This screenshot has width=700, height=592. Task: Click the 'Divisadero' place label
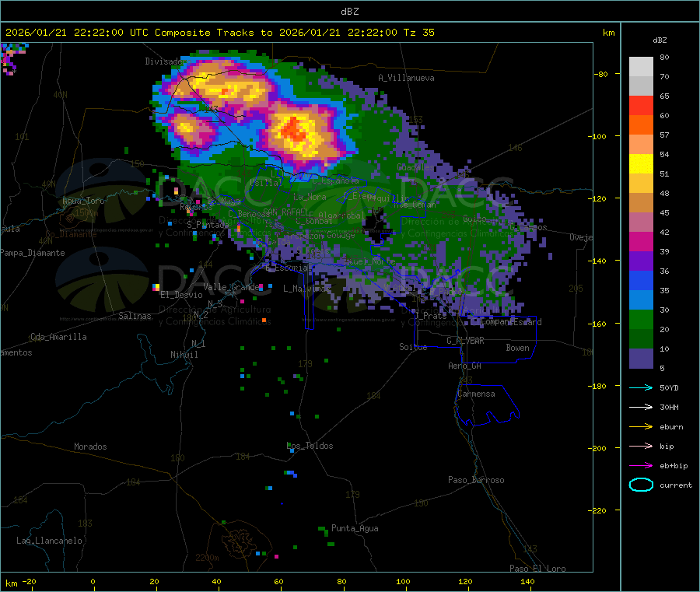(168, 61)
